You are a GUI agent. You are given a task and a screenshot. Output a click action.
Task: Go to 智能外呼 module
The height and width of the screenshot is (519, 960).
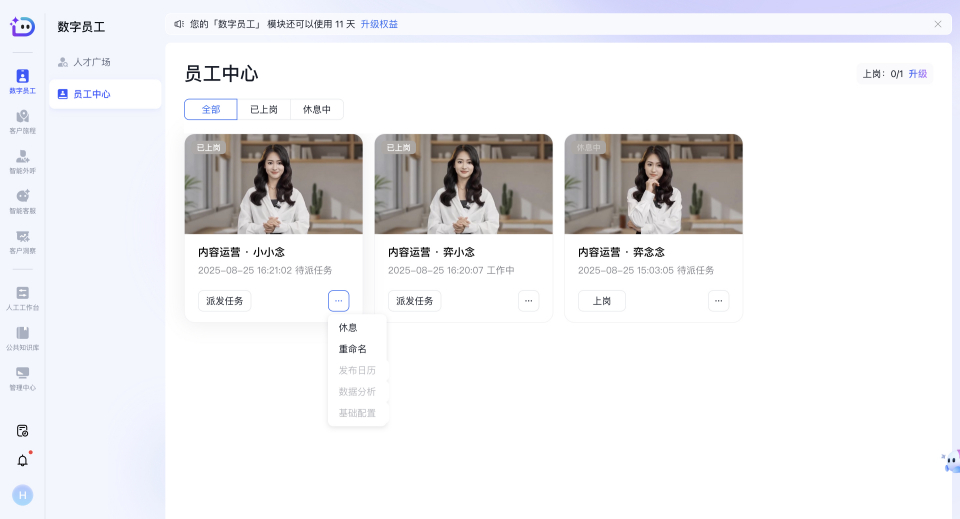(22, 161)
